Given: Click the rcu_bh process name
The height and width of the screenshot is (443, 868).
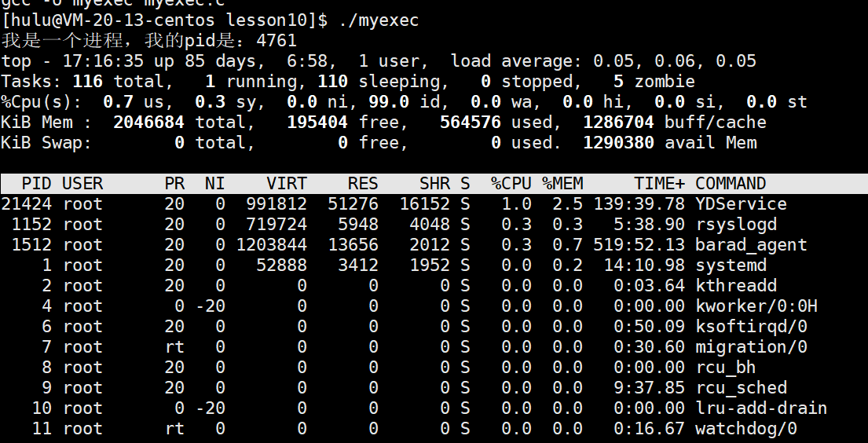Looking at the screenshot, I should [x=726, y=368].
